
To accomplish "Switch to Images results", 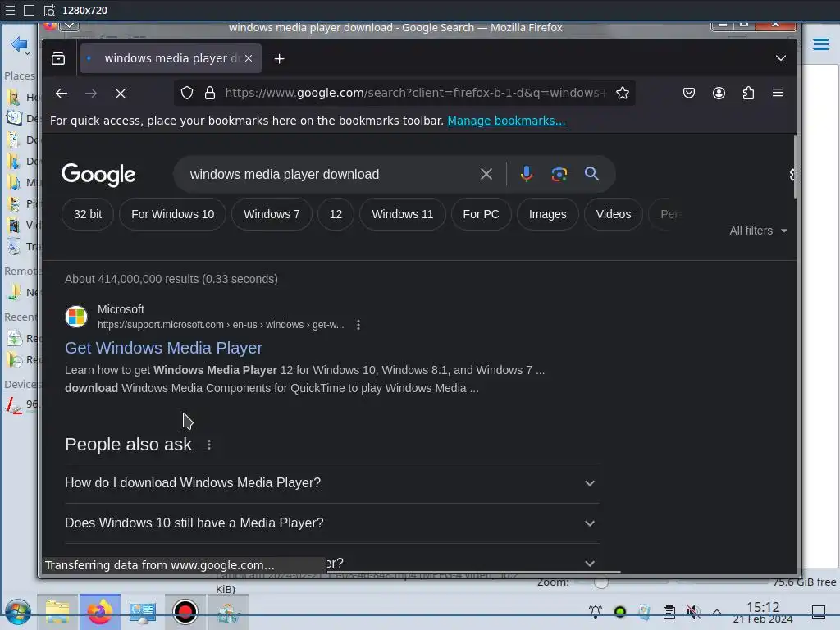I will click(x=547, y=214).
